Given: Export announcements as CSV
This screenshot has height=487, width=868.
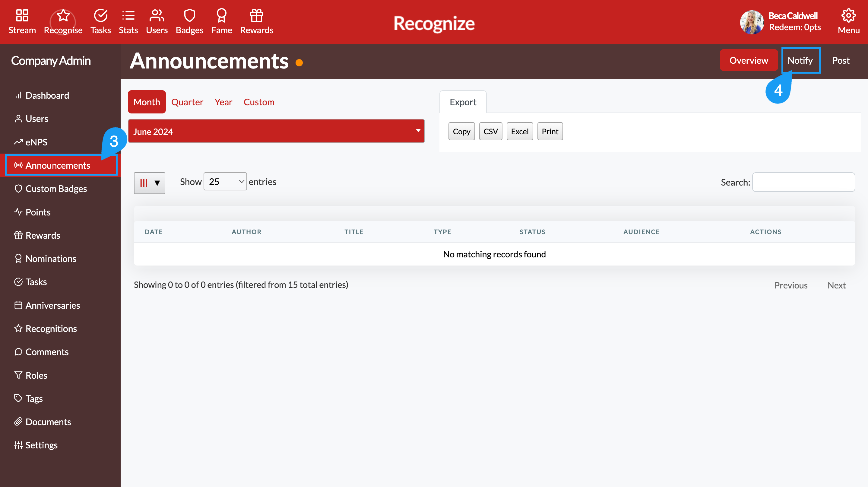Looking at the screenshot, I should click(x=491, y=131).
